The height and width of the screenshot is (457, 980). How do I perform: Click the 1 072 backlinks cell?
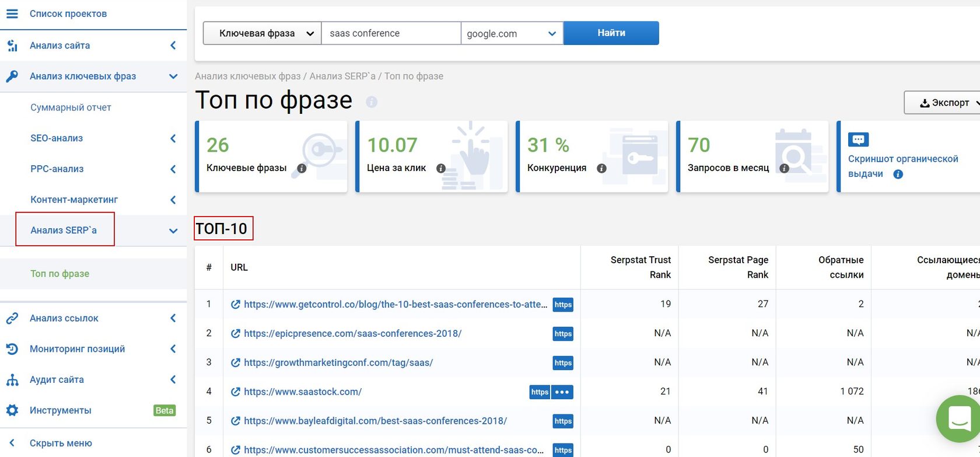pos(852,392)
